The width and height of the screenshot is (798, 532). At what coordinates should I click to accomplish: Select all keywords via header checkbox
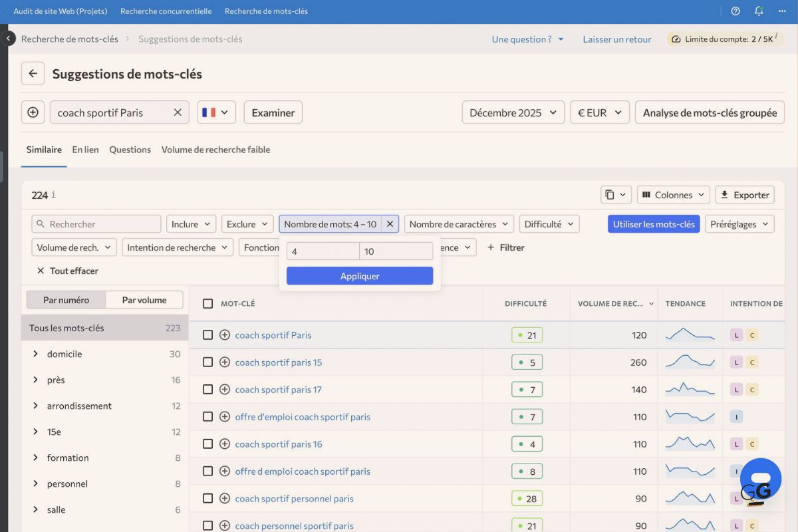point(207,303)
